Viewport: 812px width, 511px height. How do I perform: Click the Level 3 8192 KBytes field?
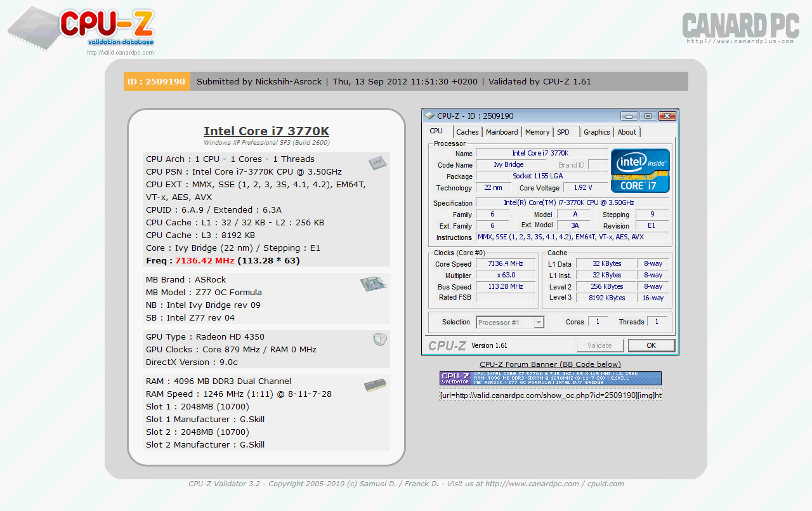(x=606, y=298)
